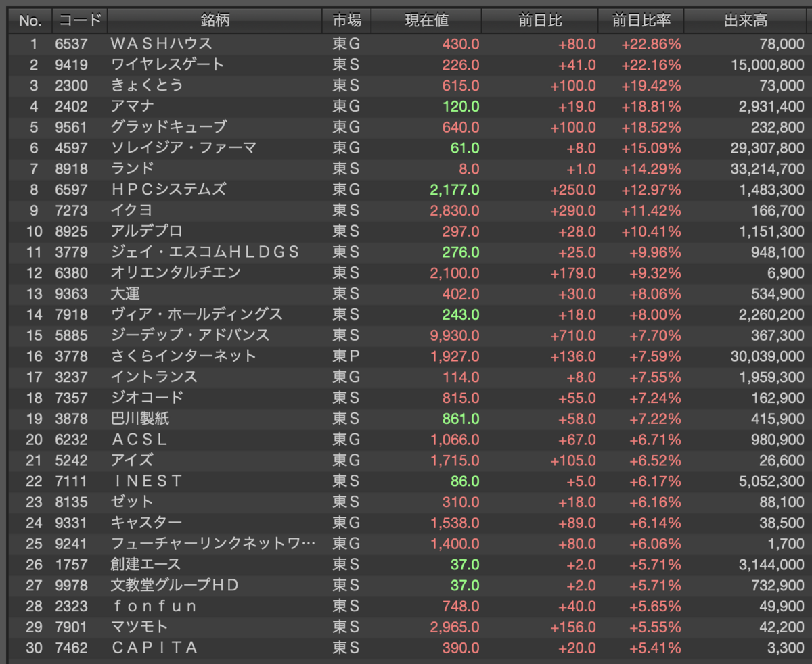This screenshot has height=664, width=812.
Task: Sort by the 前日比 column header
Action: [x=540, y=21]
